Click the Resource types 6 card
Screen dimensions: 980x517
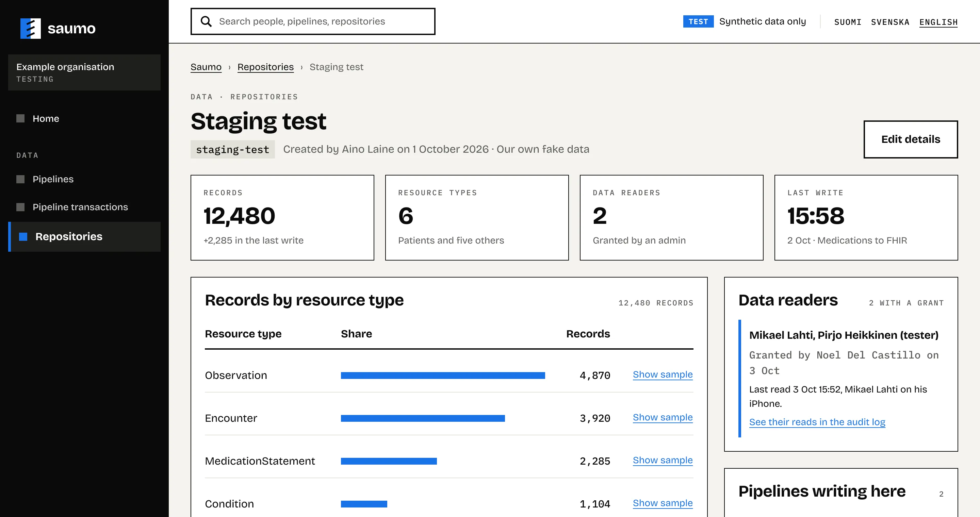(x=477, y=218)
